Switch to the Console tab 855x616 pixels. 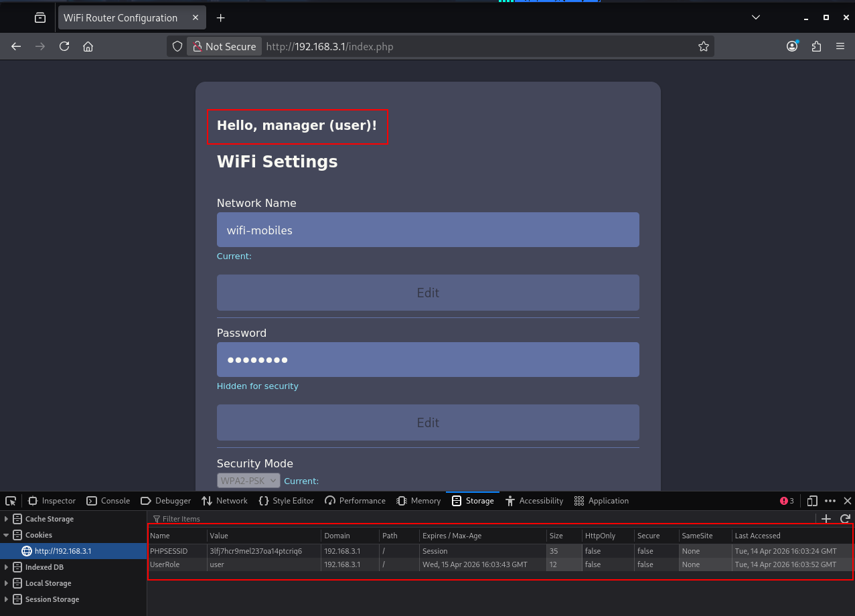tap(108, 501)
